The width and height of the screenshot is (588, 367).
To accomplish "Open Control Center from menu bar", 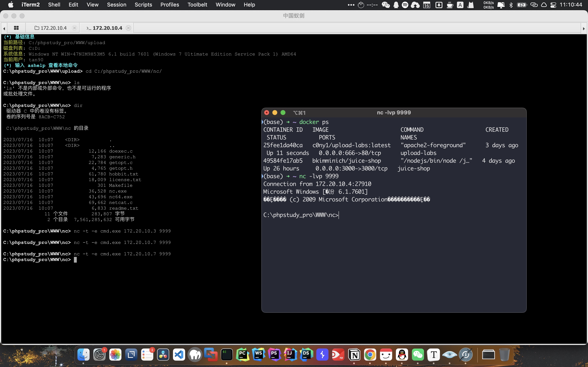I will click(553, 5).
